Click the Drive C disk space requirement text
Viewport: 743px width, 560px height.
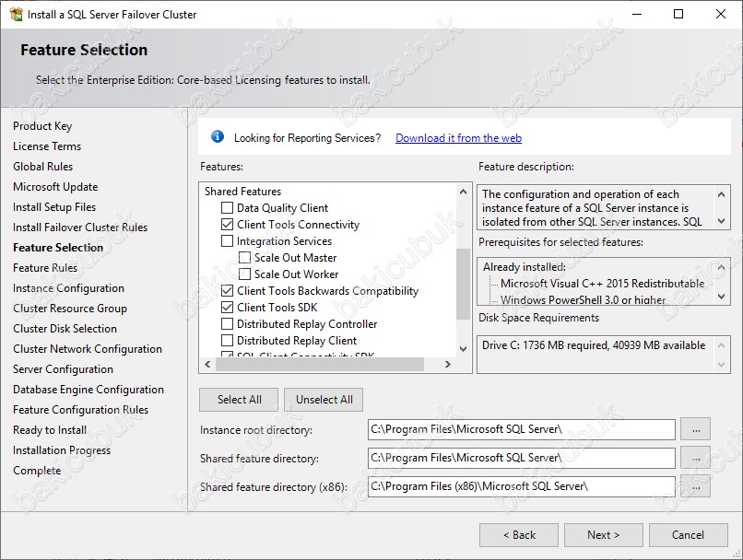[594, 345]
